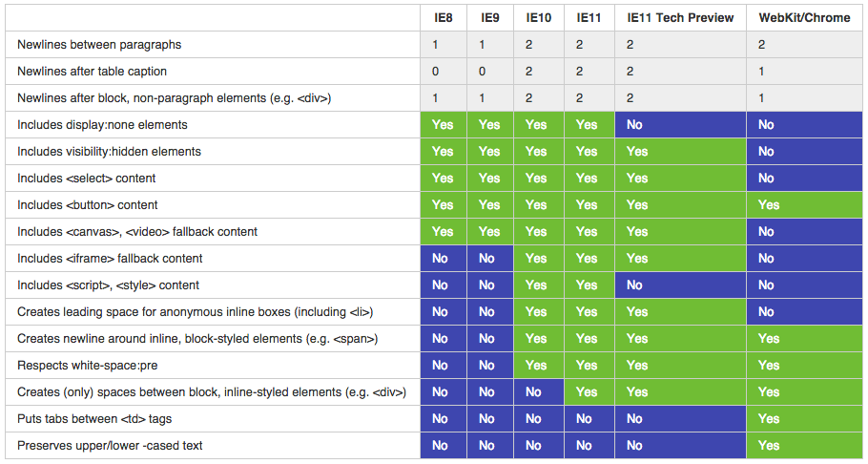Viewport: 868px width, 464px height.
Task: Select the Includes display:none elements row label
Action: click(x=102, y=125)
